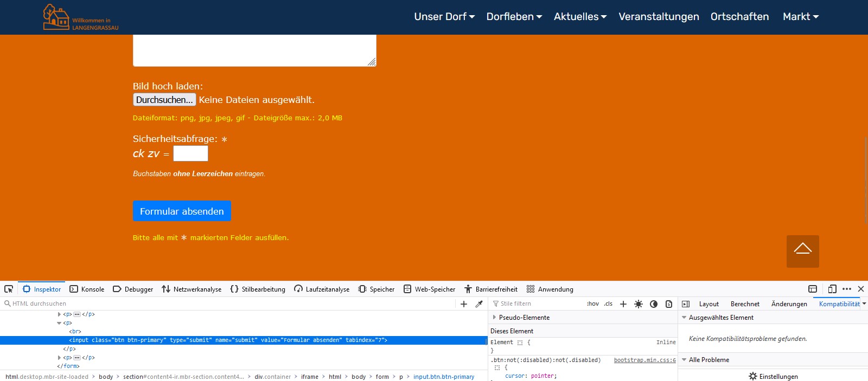Add a new node in the inspector
868x381 pixels.
464,304
